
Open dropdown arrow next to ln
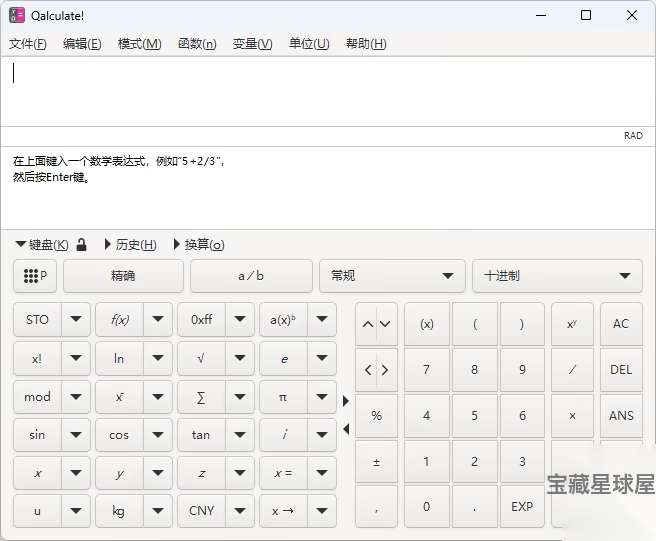coord(158,359)
